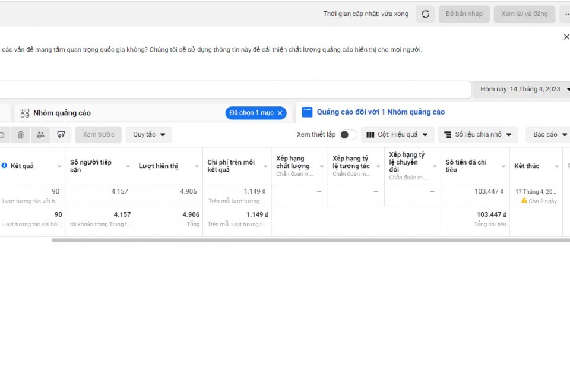Open the three-dots more options menu
Image resolution: width=570 pixels, height=392 pixels.
(565, 14)
